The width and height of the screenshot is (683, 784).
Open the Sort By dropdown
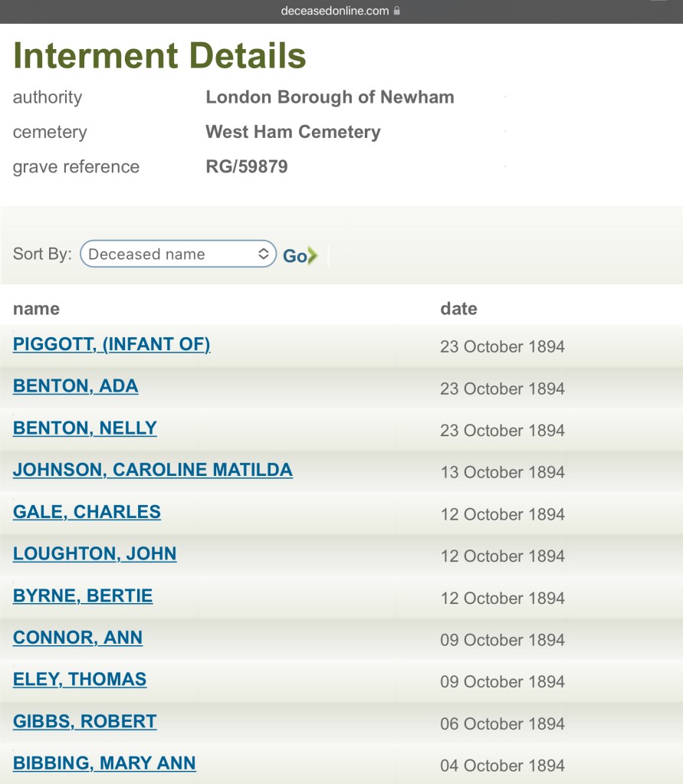click(178, 254)
